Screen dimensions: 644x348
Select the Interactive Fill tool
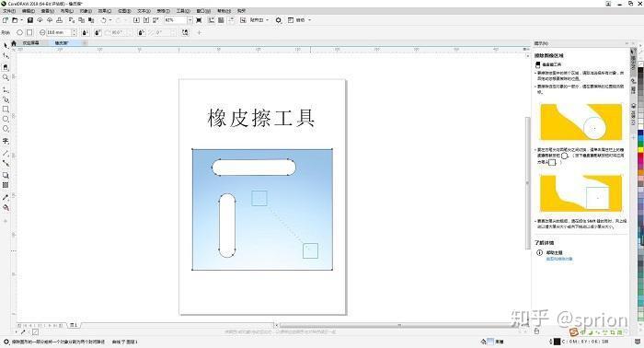(6, 208)
